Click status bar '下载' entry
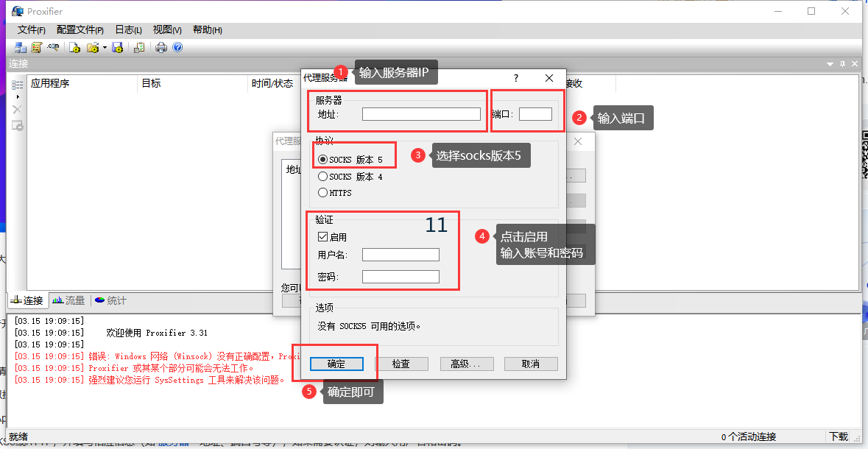 point(839,436)
